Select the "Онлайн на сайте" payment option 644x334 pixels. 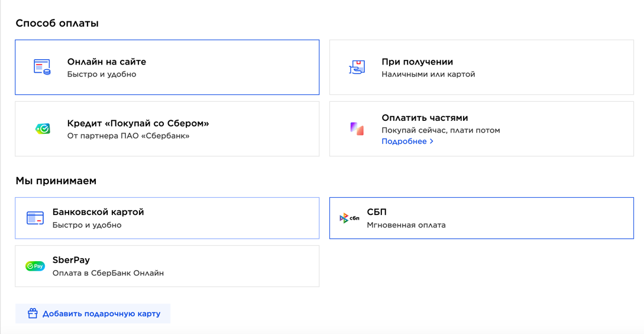pyautogui.click(x=167, y=68)
